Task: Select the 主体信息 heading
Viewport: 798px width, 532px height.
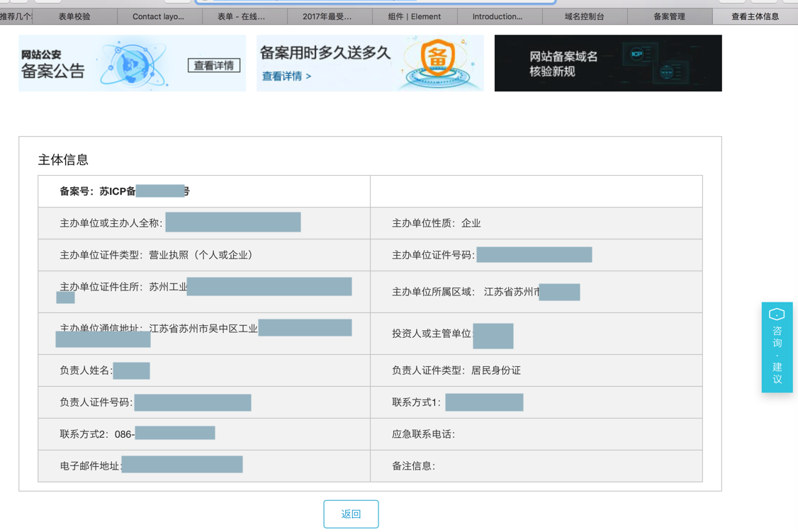Action: (63, 159)
